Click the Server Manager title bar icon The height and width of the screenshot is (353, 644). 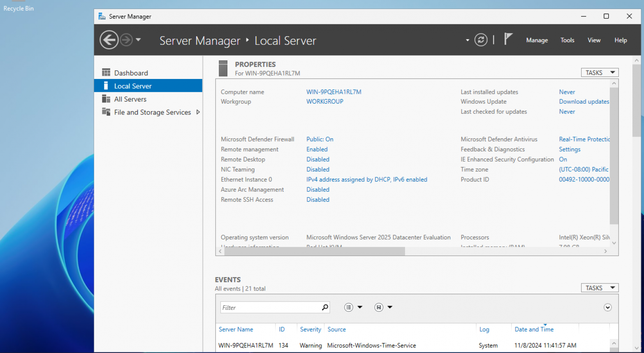(x=102, y=16)
